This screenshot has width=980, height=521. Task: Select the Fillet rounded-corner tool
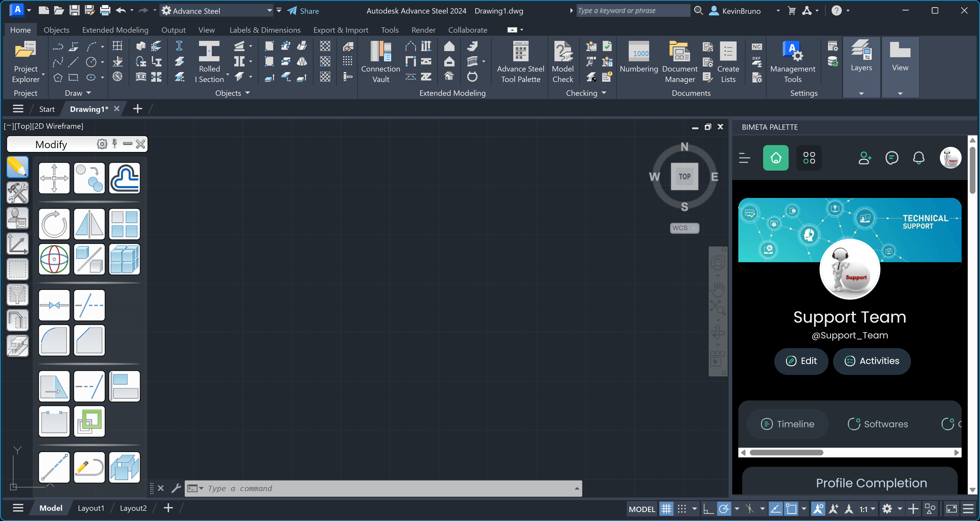tap(54, 340)
